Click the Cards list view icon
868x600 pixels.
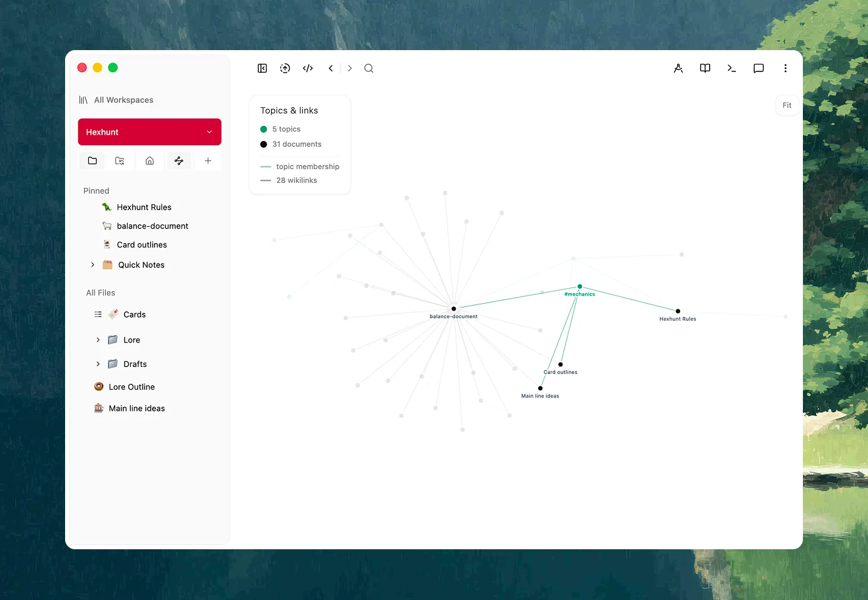[98, 314]
